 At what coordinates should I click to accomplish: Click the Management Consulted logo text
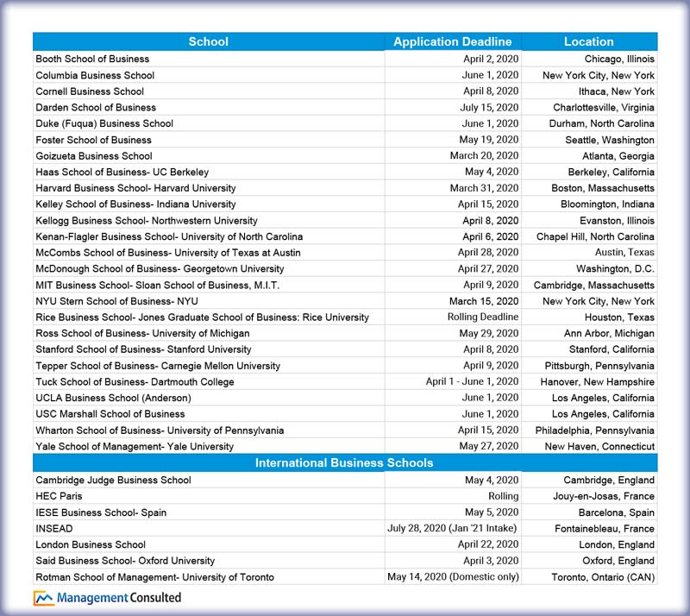coord(119,598)
